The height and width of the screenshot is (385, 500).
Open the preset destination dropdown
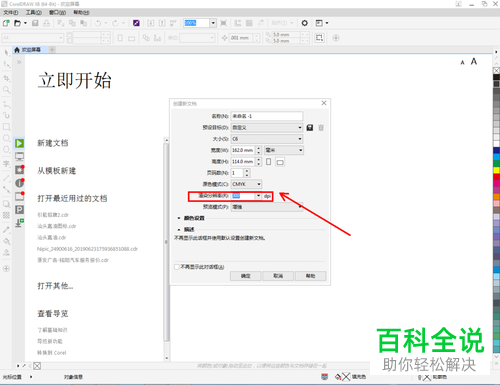(267, 128)
